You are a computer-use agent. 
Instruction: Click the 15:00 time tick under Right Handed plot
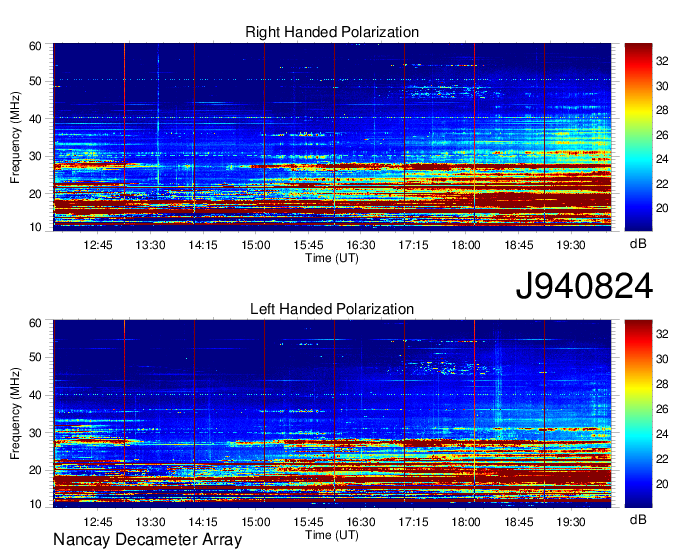coord(255,245)
